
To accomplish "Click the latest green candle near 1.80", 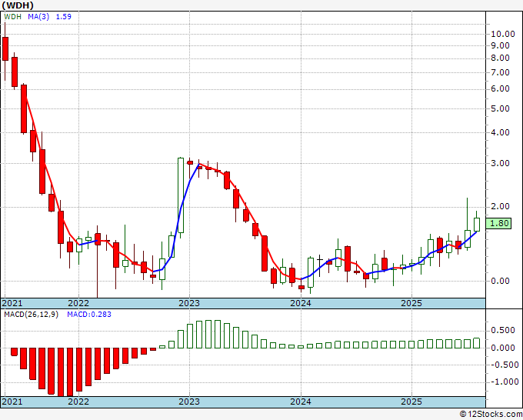I will pyautogui.click(x=477, y=225).
